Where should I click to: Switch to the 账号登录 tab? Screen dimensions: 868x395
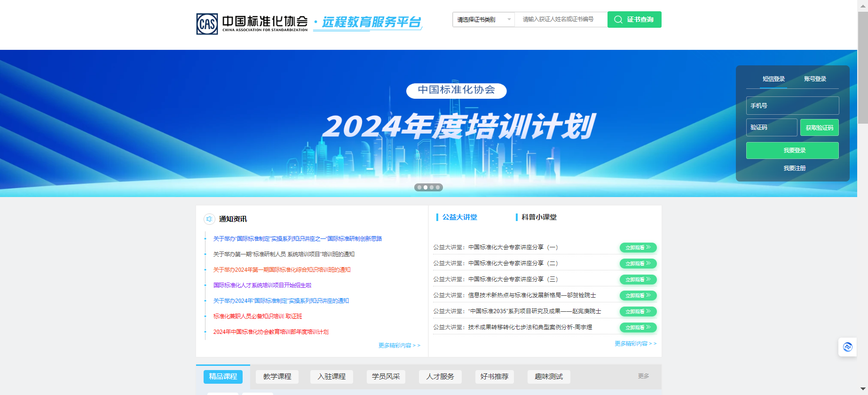(815, 79)
